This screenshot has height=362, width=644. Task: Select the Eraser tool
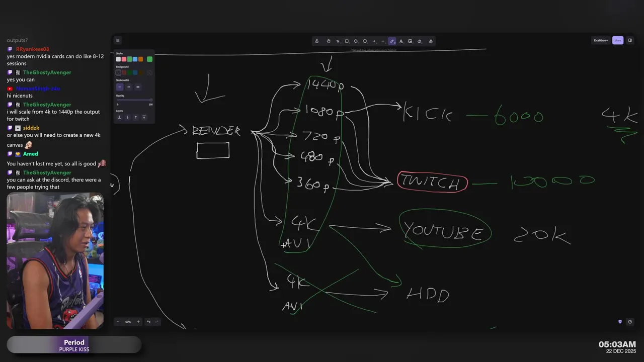point(419,41)
